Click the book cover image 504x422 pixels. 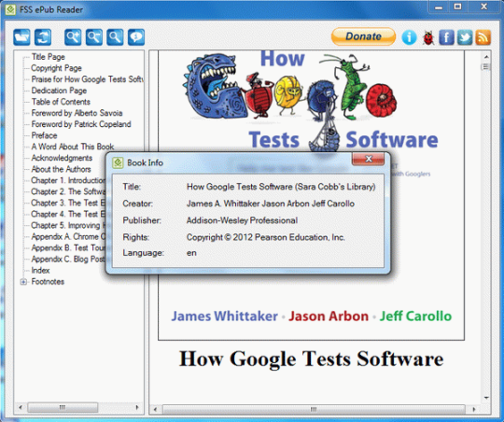311,195
